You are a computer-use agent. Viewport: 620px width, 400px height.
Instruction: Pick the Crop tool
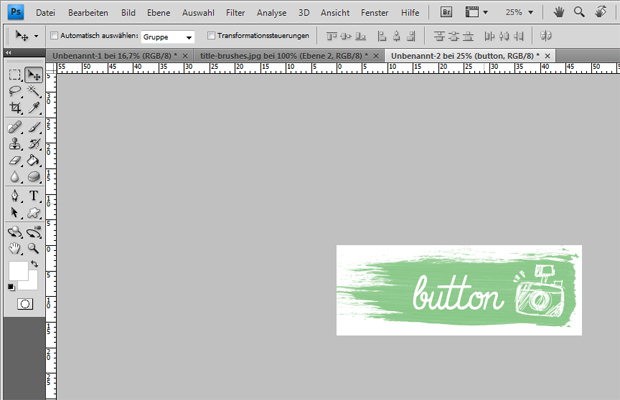coord(15,106)
